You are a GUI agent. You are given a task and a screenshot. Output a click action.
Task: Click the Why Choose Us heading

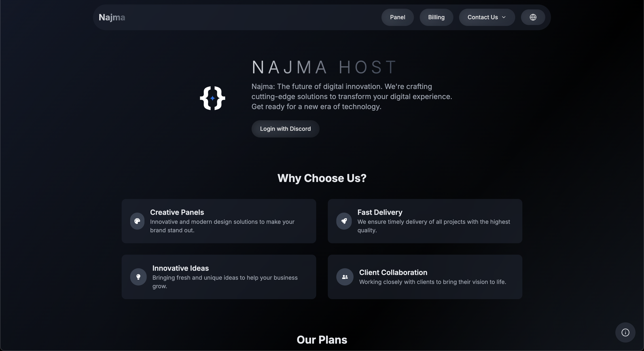tap(322, 178)
